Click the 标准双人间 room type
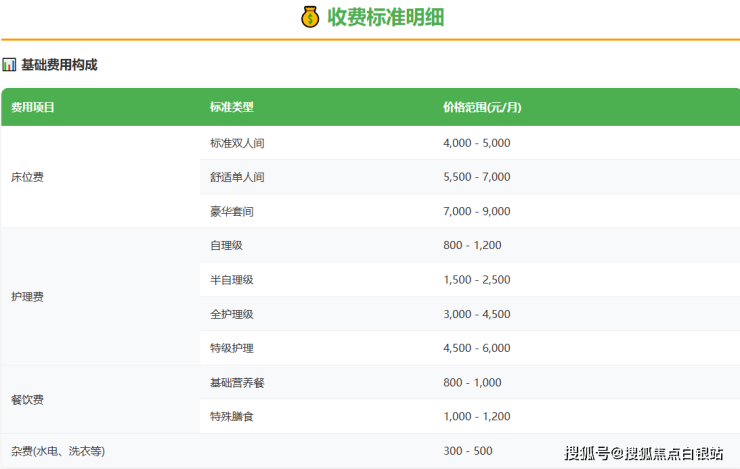 pyautogui.click(x=237, y=143)
